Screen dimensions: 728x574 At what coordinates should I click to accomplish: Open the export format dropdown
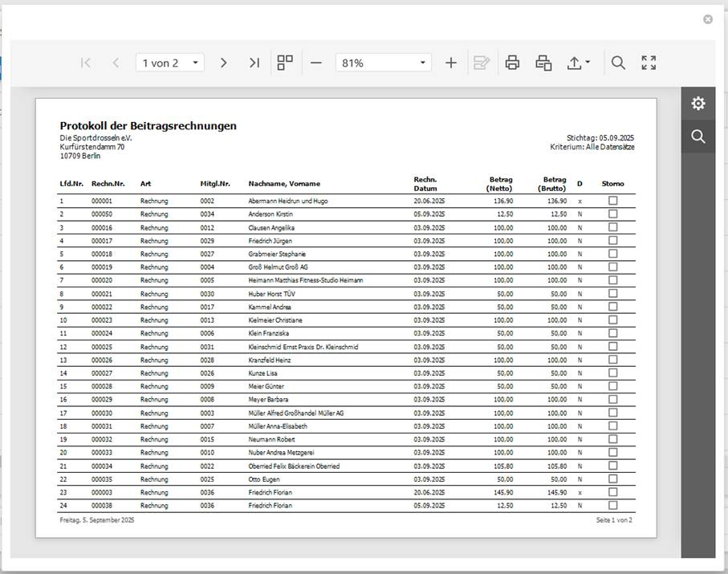click(x=579, y=63)
